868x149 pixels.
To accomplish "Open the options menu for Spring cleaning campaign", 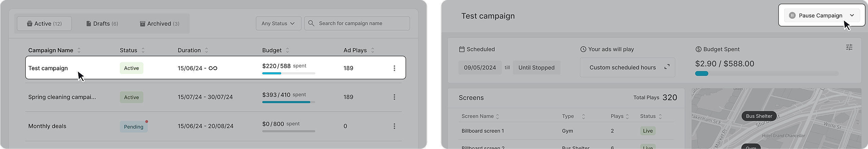I will coord(394,97).
